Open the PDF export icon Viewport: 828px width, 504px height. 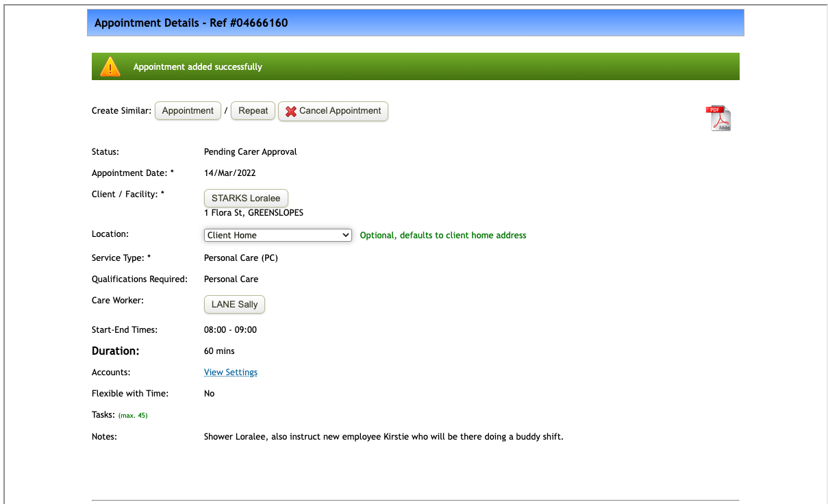(x=718, y=117)
